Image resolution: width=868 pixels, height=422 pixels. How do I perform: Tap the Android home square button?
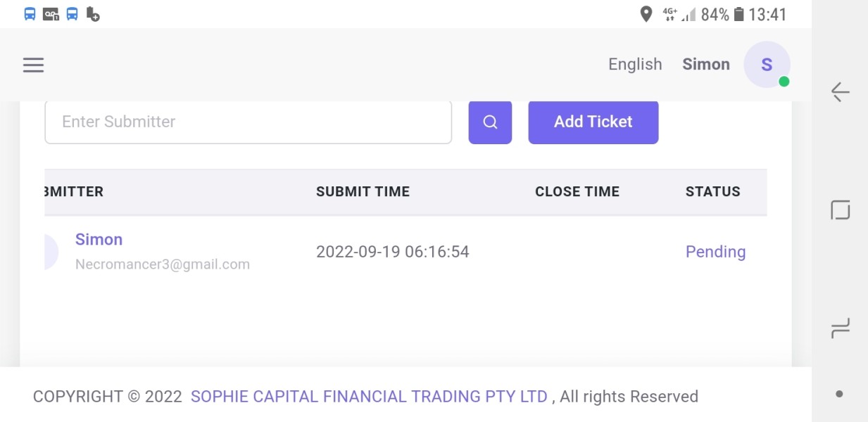[840, 210]
